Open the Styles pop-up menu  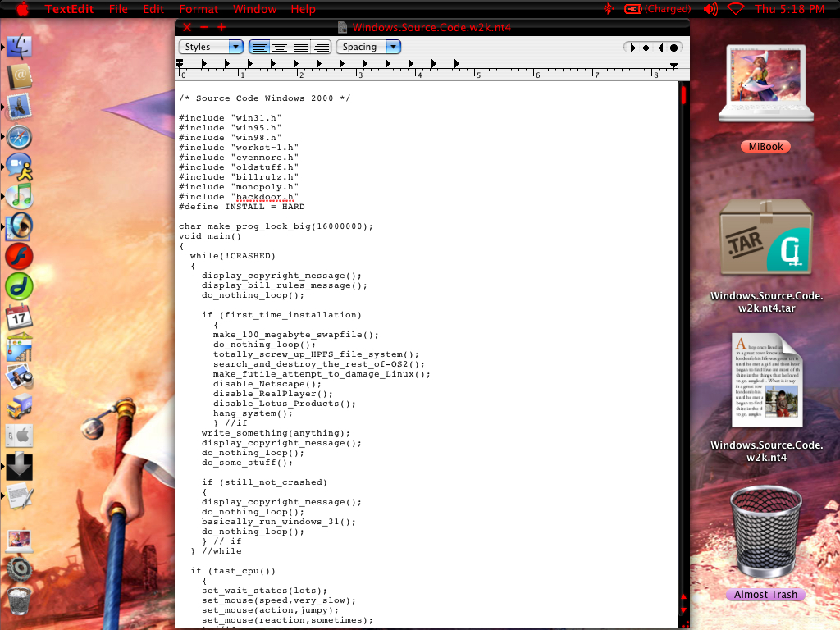[211, 47]
